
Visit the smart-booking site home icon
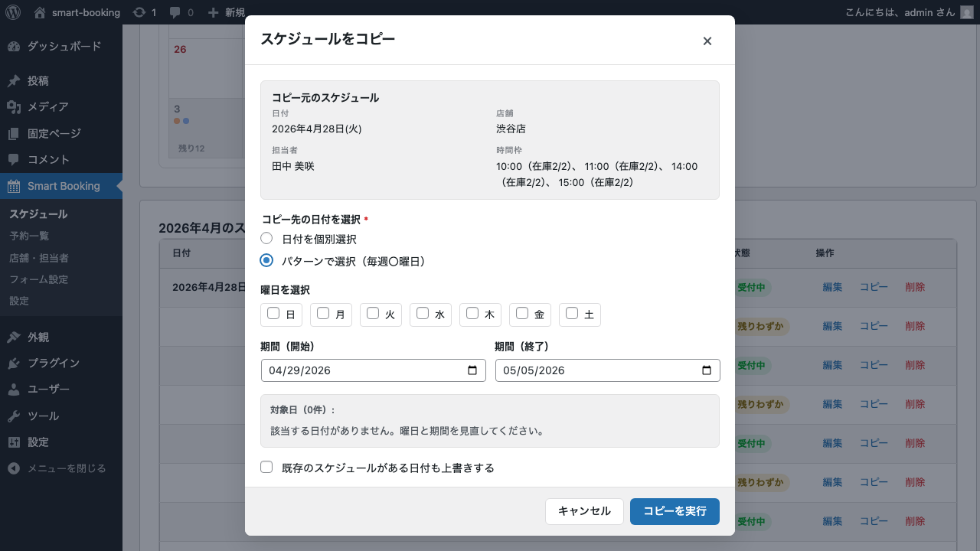[40, 12]
